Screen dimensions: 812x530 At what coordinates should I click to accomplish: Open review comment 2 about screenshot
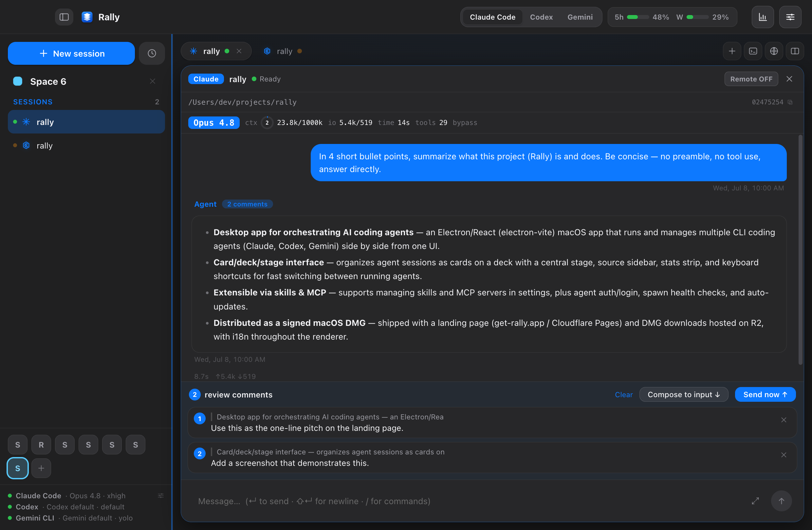(x=492, y=457)
